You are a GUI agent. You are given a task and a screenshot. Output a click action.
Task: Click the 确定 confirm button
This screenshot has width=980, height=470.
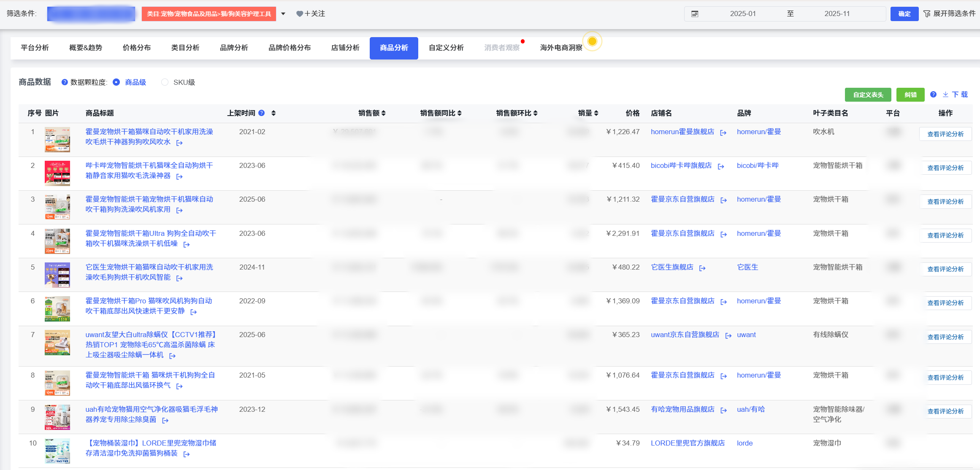point(904,14)
